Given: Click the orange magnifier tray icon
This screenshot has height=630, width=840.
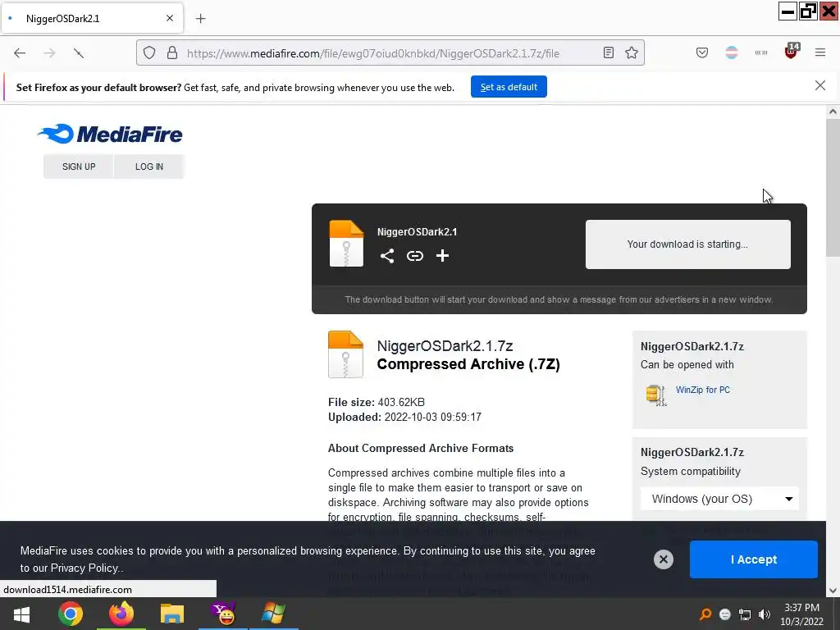Looking at the screenshot, I should coord(705,614).
